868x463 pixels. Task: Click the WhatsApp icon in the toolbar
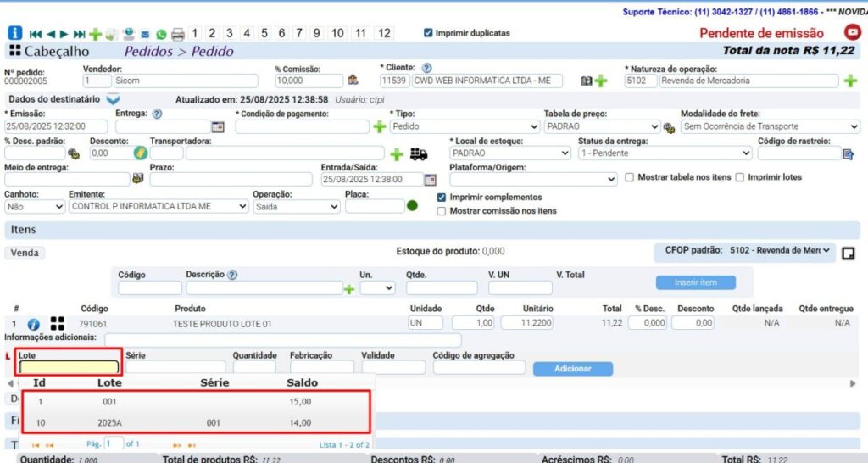[161, 35]
